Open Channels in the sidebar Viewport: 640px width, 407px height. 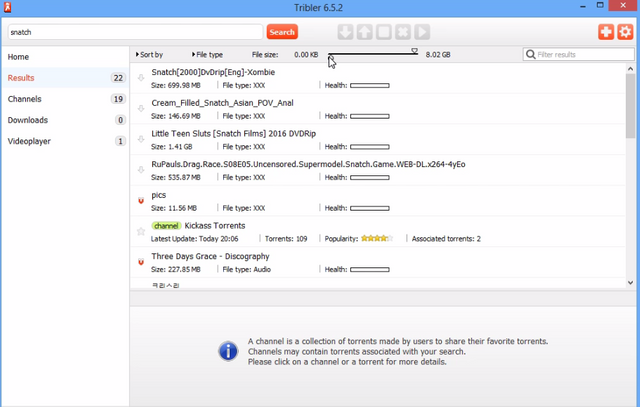tap(24, 99)
